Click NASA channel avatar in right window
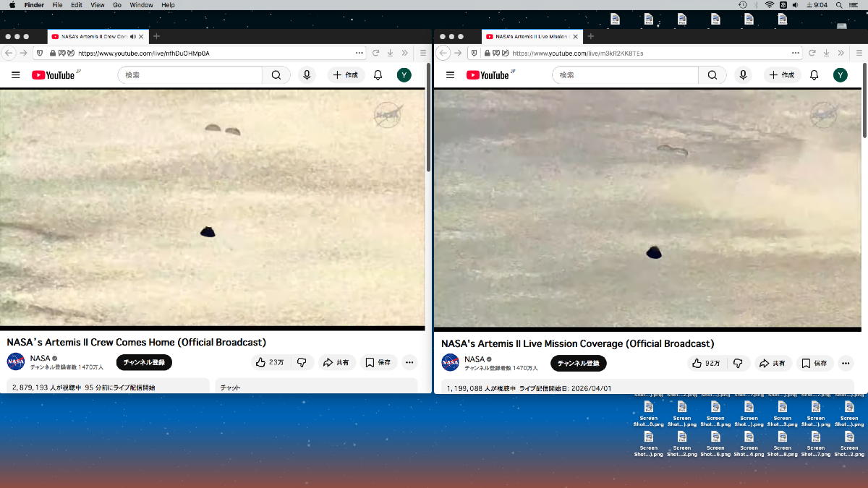868x488 pixels. tap(450, 362)
